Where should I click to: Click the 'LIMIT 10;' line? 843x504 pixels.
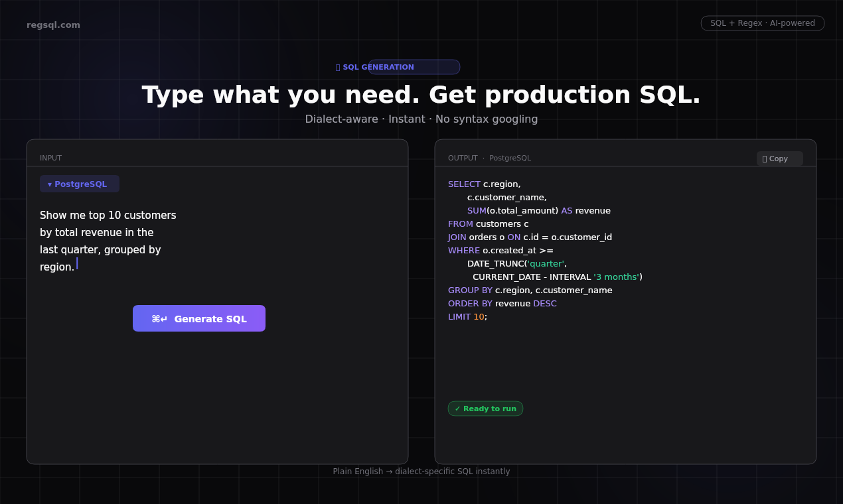pyautogui.click(x=467, y=317)
